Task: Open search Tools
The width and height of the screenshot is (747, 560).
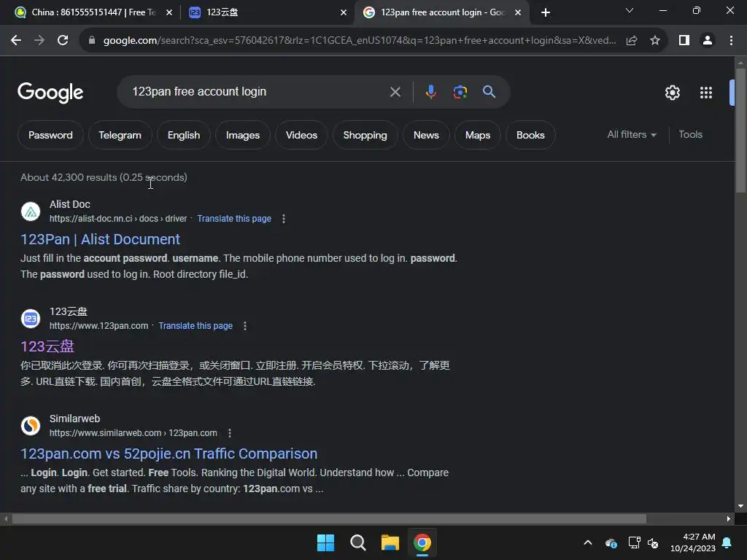Action: [x=690, y=135]
